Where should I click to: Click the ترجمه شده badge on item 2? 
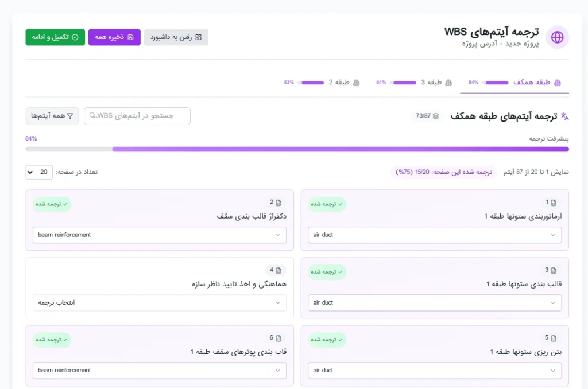(52, 204)
